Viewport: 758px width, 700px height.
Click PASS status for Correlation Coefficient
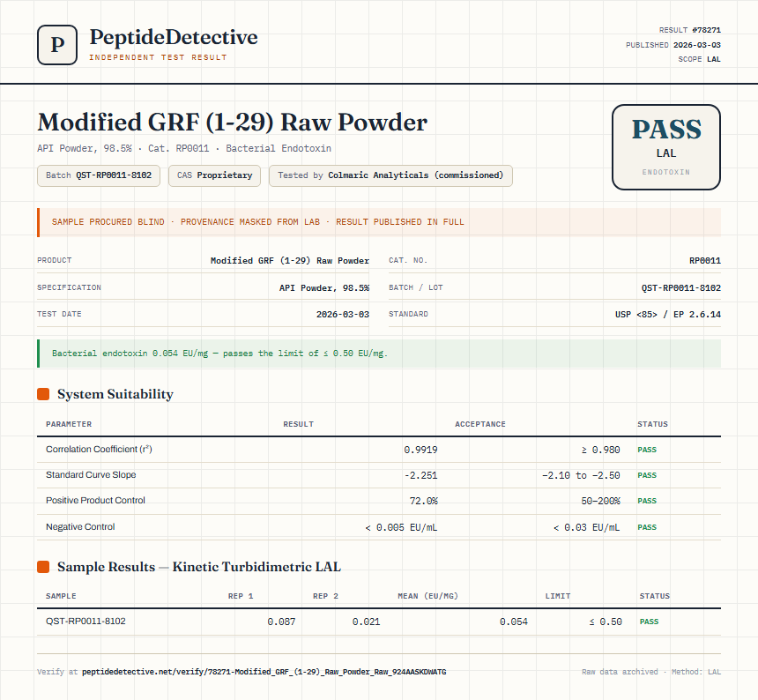coord(647,450)
